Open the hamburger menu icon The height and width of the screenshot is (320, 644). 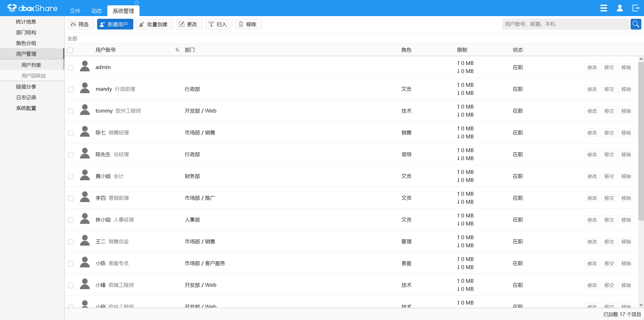(x=604, y=8)
